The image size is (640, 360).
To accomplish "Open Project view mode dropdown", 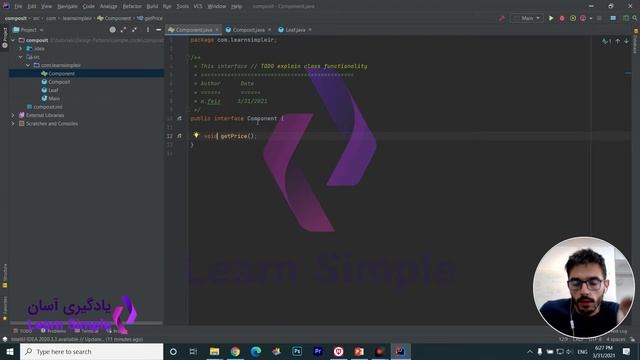I will [29, 30].
